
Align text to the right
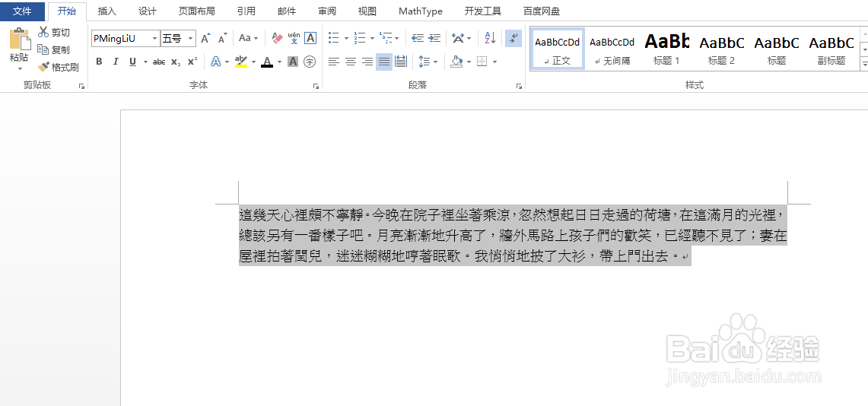coord(367,62)
